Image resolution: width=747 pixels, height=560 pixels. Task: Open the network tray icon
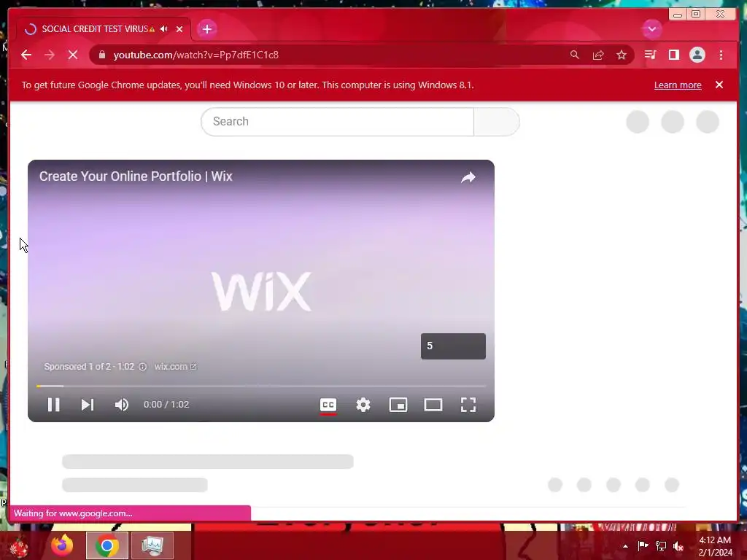pyautogui.click(x=661, y=545)
